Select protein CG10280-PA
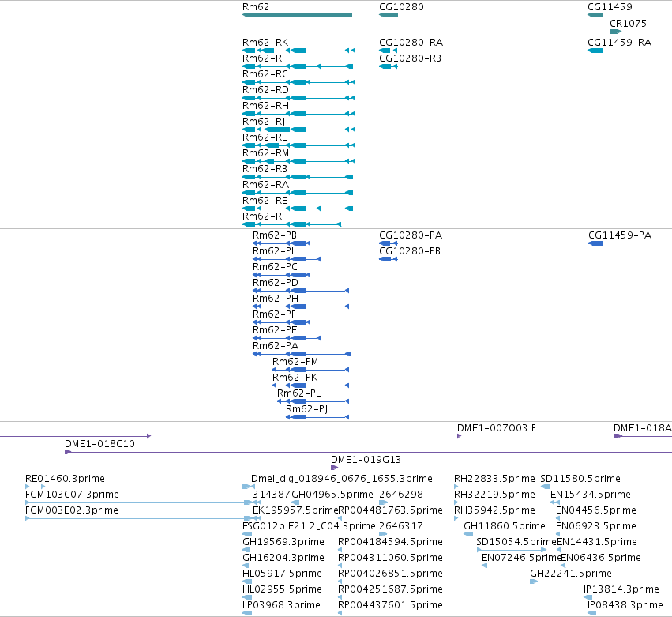 (389, 243)
